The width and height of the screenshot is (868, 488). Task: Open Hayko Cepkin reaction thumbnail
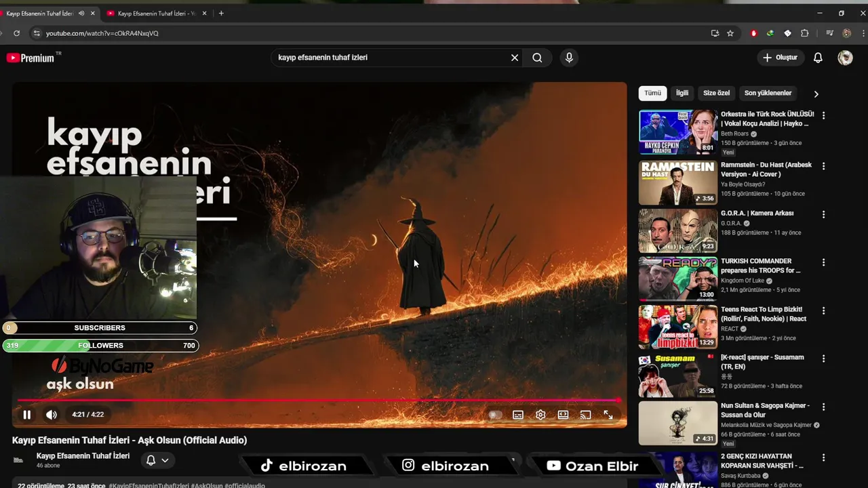point(677,132)
